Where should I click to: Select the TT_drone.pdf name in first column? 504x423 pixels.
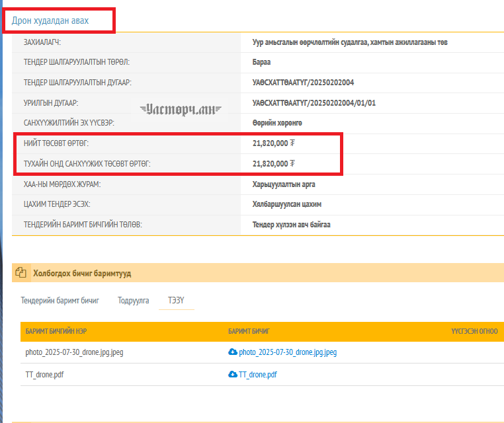coord(44,374)
